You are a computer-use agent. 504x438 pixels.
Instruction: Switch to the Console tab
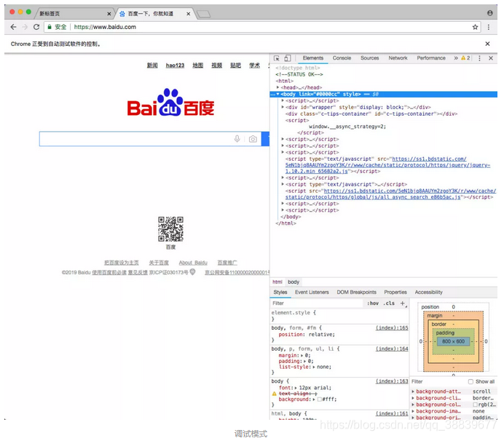tap(342, 58)
